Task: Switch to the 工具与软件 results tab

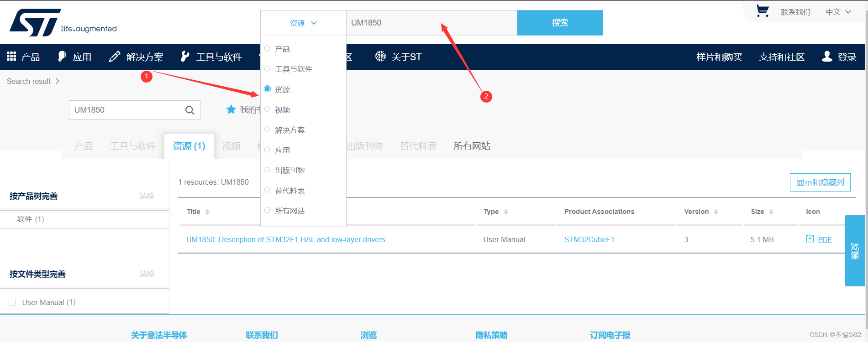Action: 133,146
